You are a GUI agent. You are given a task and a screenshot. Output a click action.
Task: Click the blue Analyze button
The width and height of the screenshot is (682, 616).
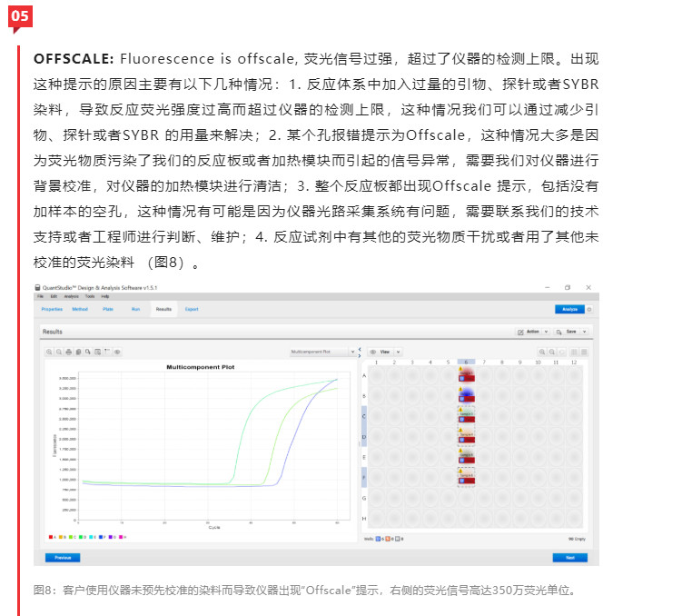click(568, 310)
